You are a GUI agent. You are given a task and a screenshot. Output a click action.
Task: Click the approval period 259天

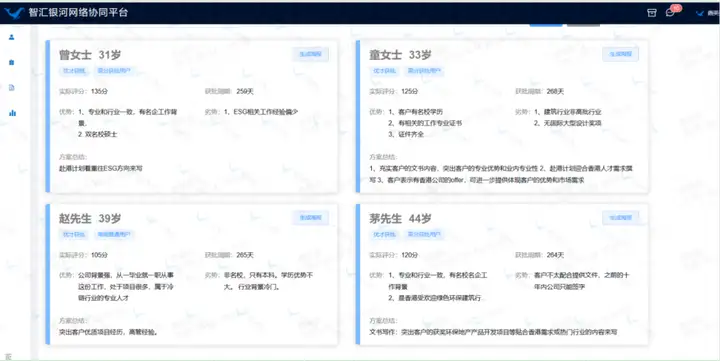pyautogui.click(x=245, y=91)
